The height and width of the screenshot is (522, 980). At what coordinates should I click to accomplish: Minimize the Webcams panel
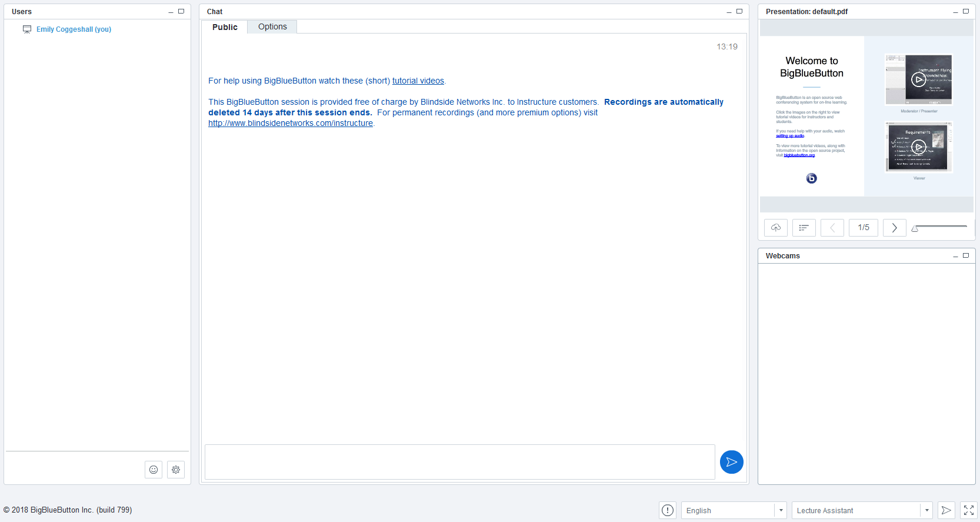click(x=956, y=256)
